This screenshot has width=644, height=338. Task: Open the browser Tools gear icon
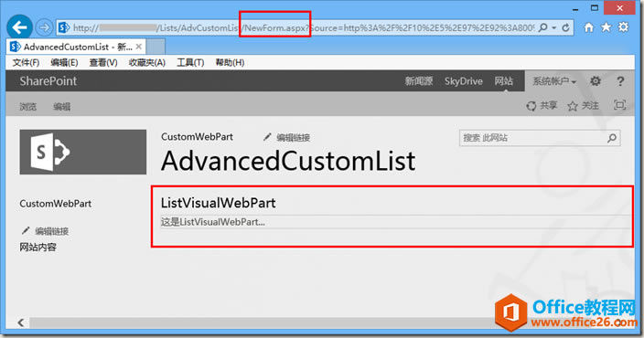click(624, 27)
